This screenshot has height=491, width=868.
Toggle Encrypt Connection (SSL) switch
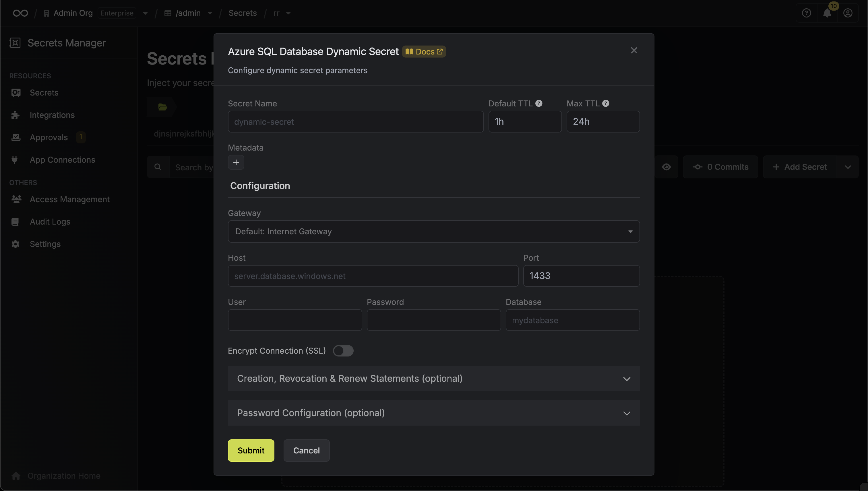343,351
